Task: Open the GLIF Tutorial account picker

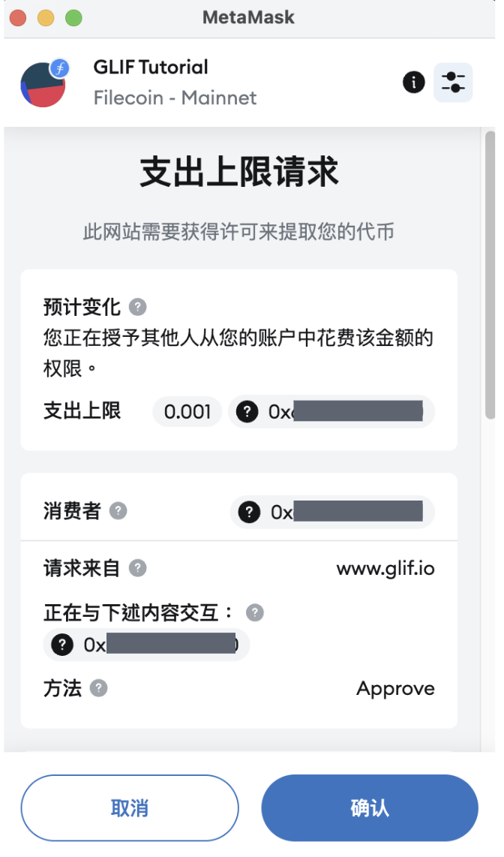Action: 151,67
